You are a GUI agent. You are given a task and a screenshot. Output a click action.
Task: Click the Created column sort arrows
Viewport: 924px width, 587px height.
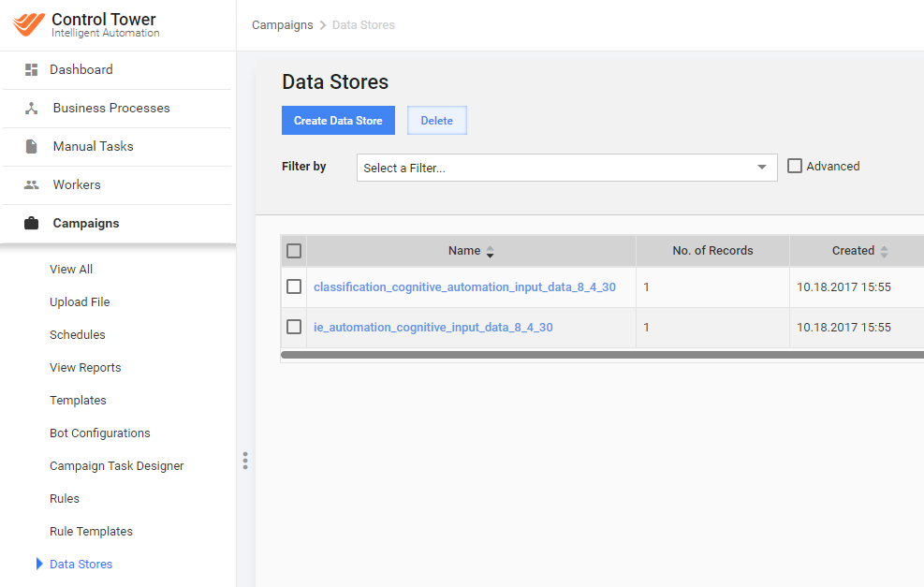click(x=884, y=252)
